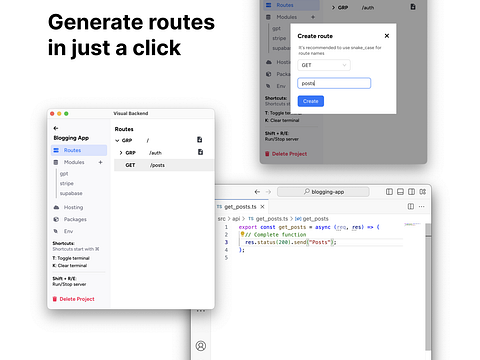
Task: Add a module with the plus icon
Action: click(100, 162)
